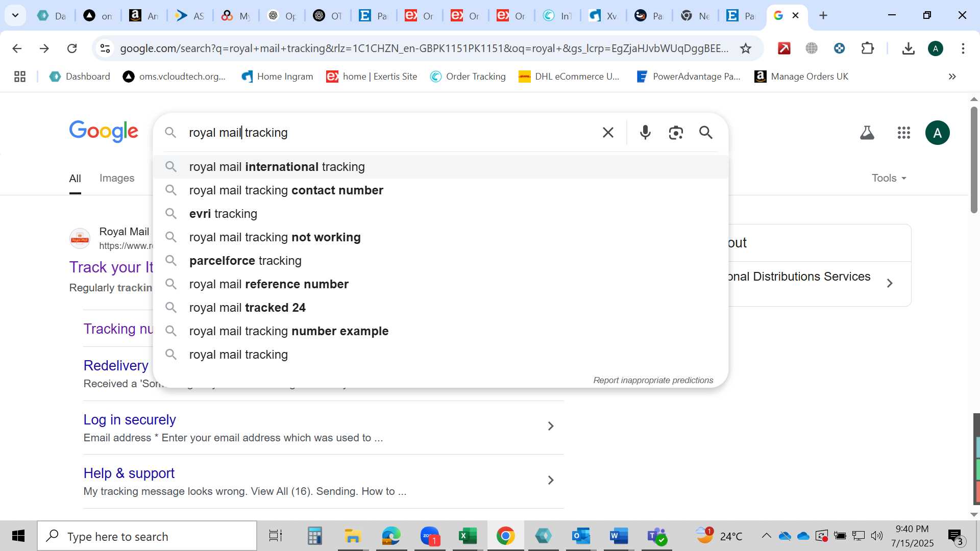Switch to the Ne browser tab

[695, 15]
